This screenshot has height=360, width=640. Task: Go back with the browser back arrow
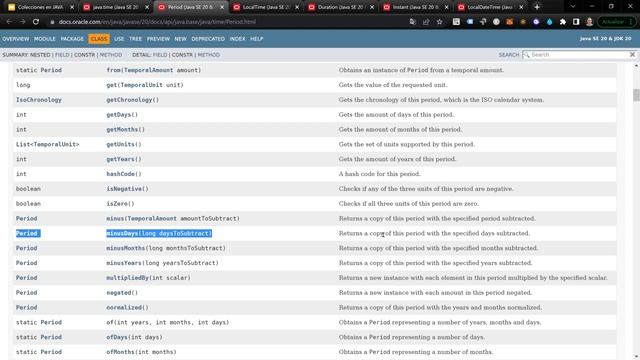pos(9,22)
